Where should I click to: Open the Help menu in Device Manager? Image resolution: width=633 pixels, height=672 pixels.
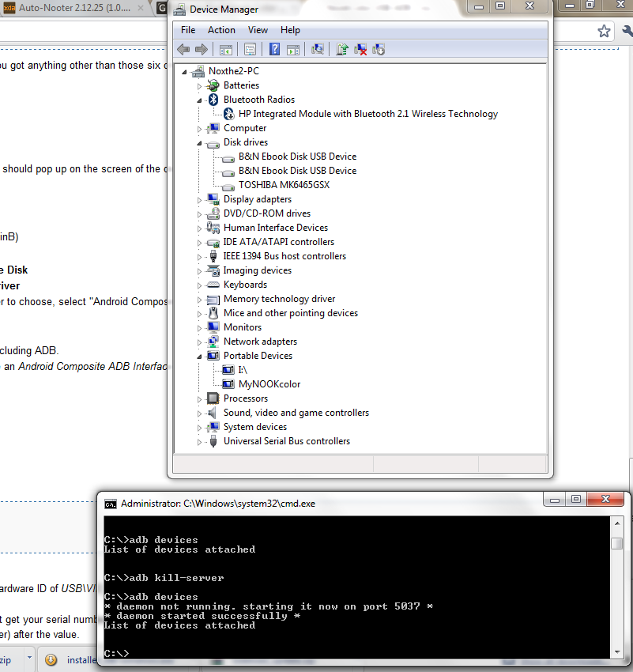tap(290, 30)
